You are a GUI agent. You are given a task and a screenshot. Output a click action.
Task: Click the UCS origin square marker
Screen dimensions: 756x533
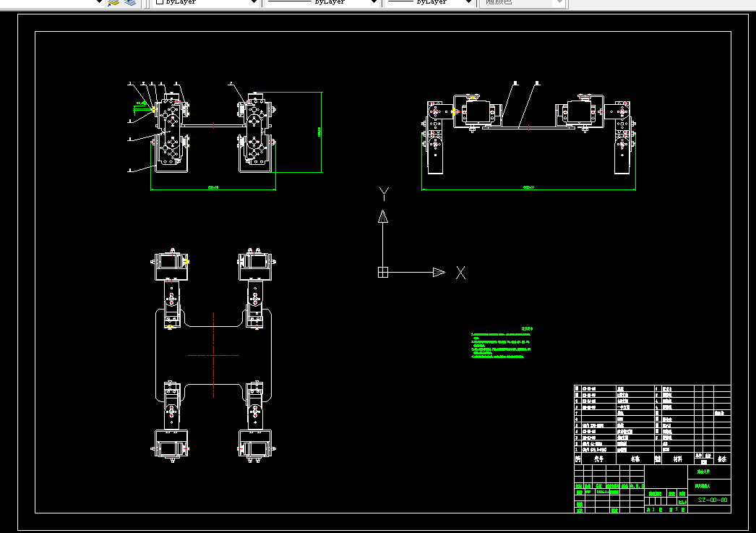(x=383, y=273)
